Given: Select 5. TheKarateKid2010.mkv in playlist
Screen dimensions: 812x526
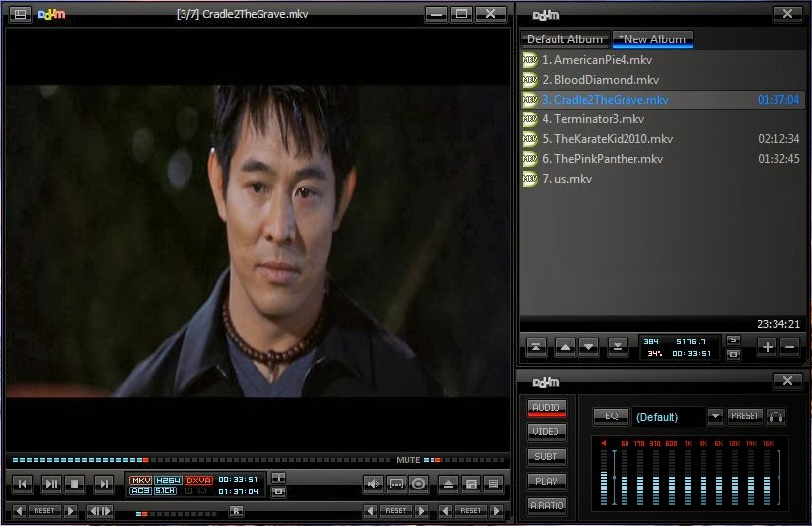Looking at the screenshot, I should 663,139.
